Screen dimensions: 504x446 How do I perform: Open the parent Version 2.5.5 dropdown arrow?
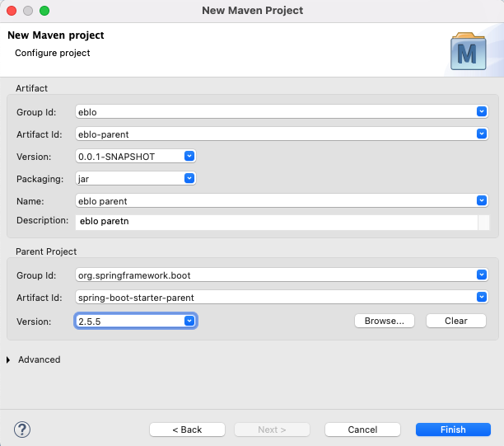pos(189,321)
